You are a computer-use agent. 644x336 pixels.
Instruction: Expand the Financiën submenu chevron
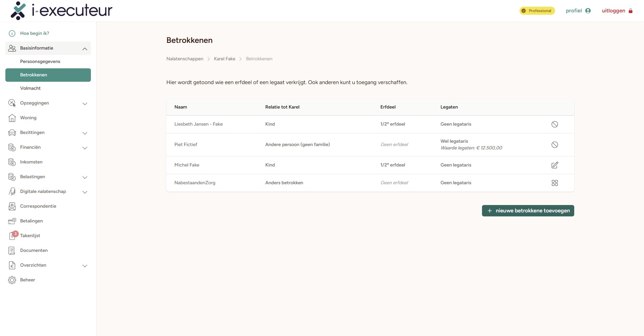[x=85, y=148]
